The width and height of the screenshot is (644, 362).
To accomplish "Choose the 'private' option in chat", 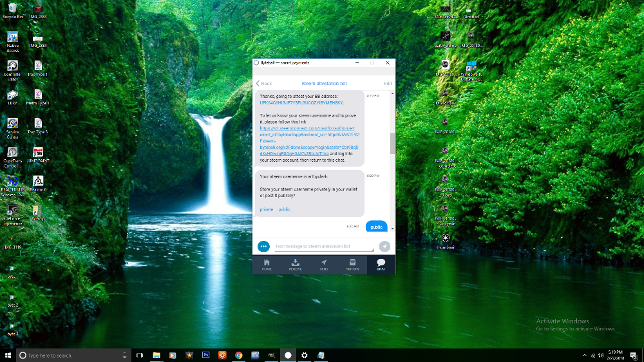I will click(x=266, y=209).
